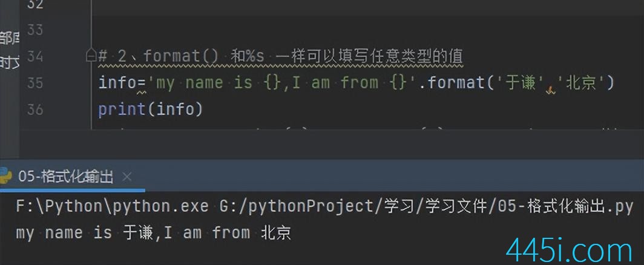Close the 05-格式化输出 run tab
644x265 pixels.
(127, 177)
